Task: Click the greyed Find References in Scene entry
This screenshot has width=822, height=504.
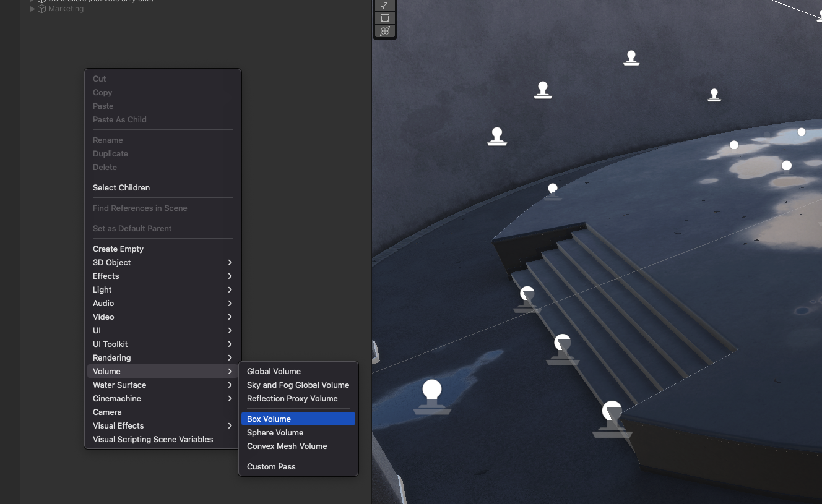Action: pos(163,208)
